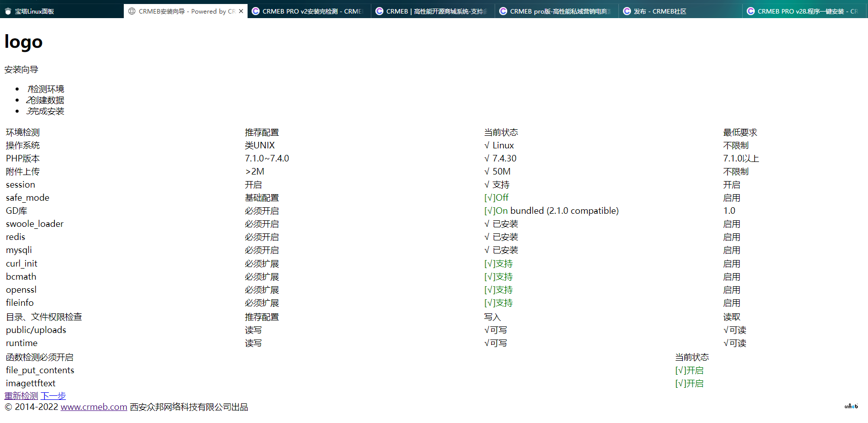Click [√]支持 status in fileinfo row
Screen dimensions: 868x423
click(x=499, y=303)
